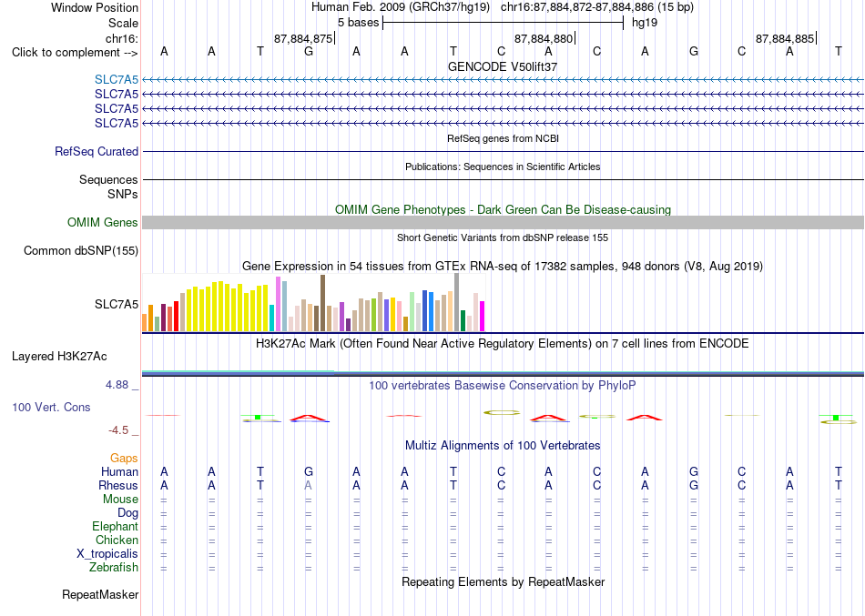865x616 pixels.
Task: Select the Rhesus alignment row label
Action: [118, 485]
